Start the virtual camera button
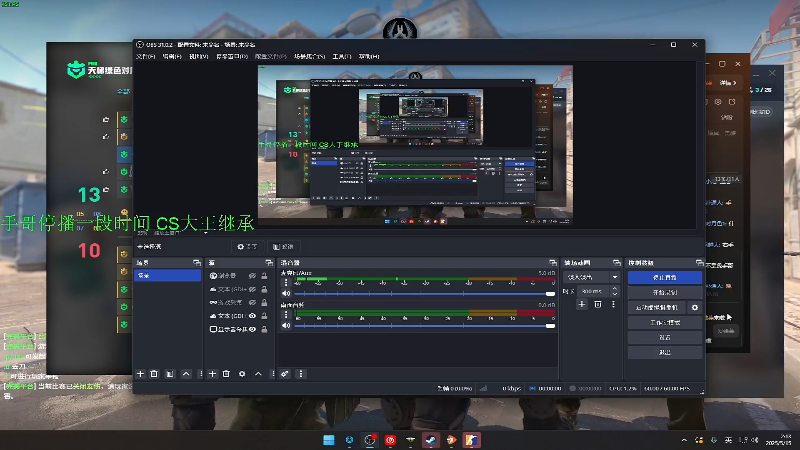 click(x=657, y=308)
